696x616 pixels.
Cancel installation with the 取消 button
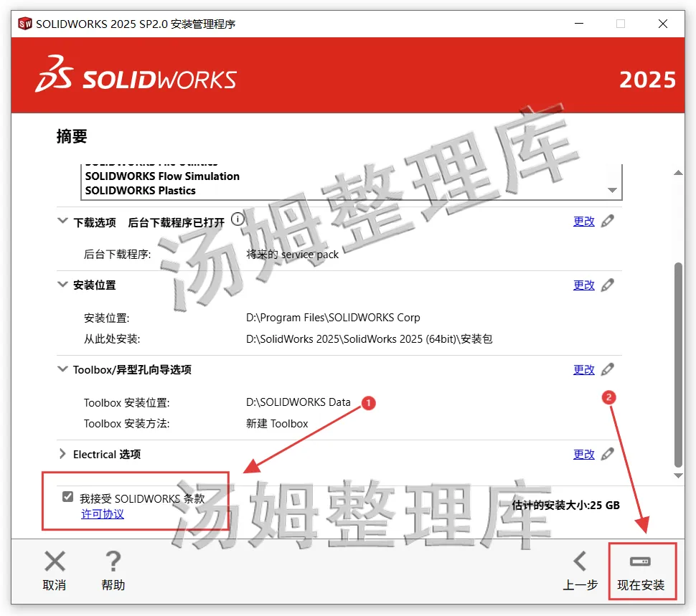point(55,572)
